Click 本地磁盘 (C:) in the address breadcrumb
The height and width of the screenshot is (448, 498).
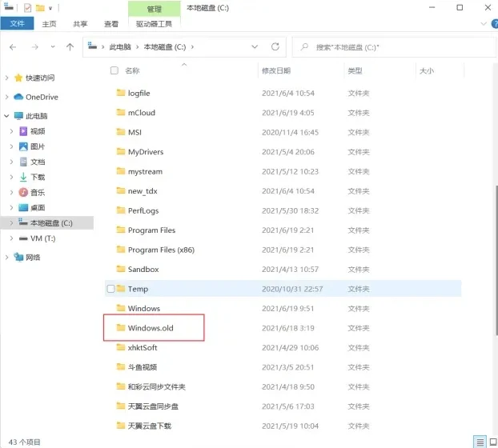click(x=165, y=47)
